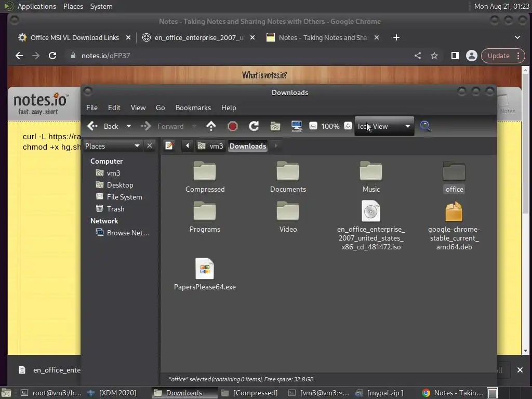The image size is (532, 399).
Task: Open the Documents folder
Action: 288,177
